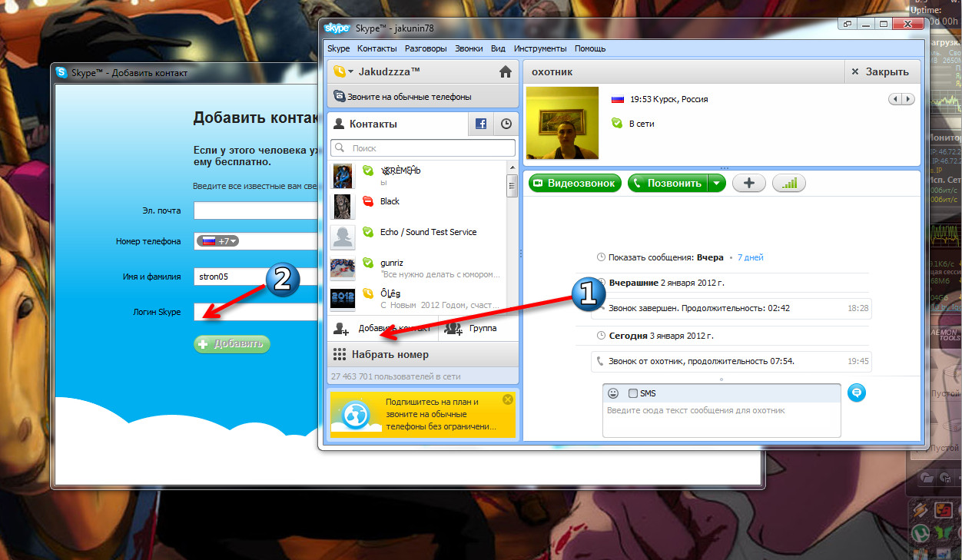The image size is (962, 560).
Task: Click next arrow in profile header
Action: pyautogui.click(x=908, y=99)
